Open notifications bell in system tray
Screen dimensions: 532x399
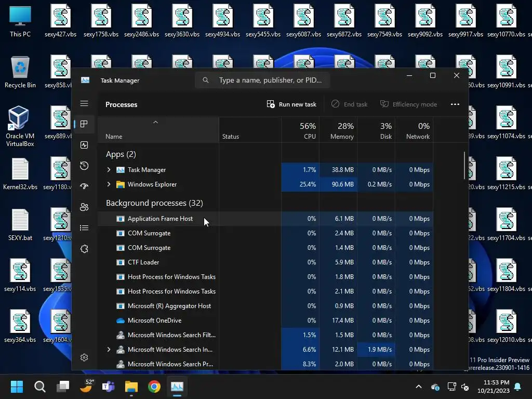[x=518, y=387]
